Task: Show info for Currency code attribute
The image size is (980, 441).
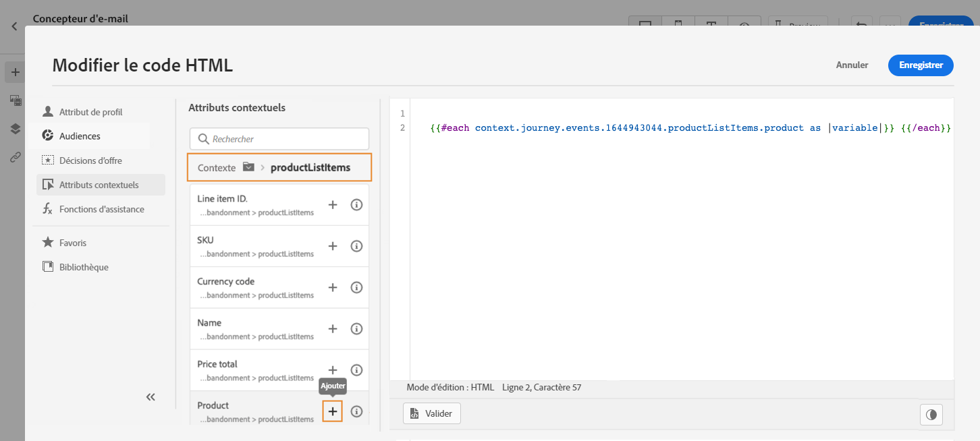Action: 357,287
